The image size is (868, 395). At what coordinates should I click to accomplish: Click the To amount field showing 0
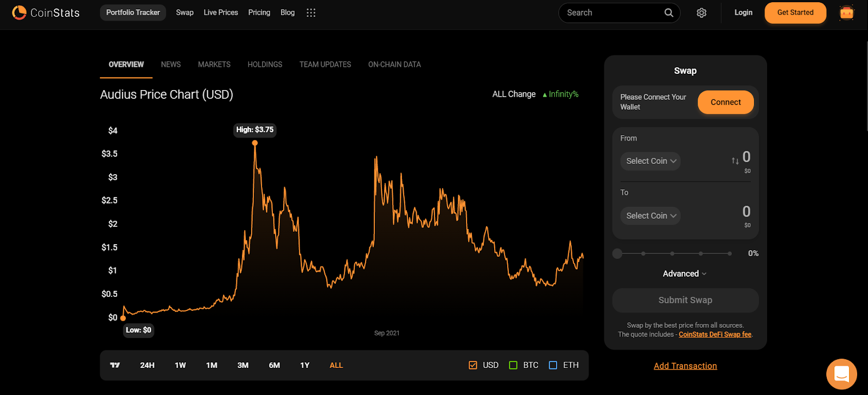pyautogui.click(x=746, y=211)
